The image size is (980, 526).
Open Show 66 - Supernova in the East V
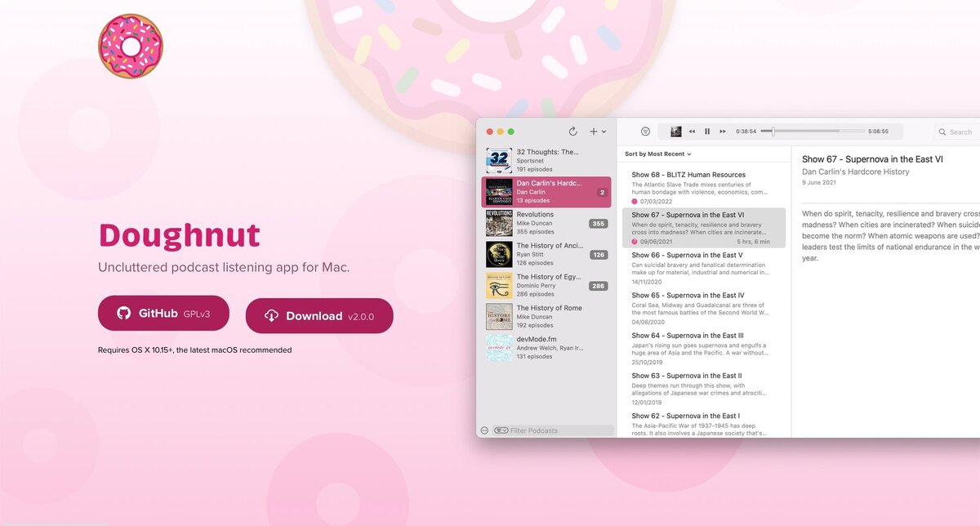point(704,268)
